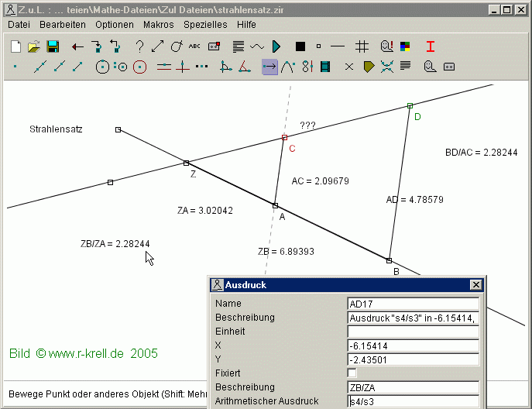Click the animation filmstrip icon
Screen dimensions: 532x409
coord(324,67)
